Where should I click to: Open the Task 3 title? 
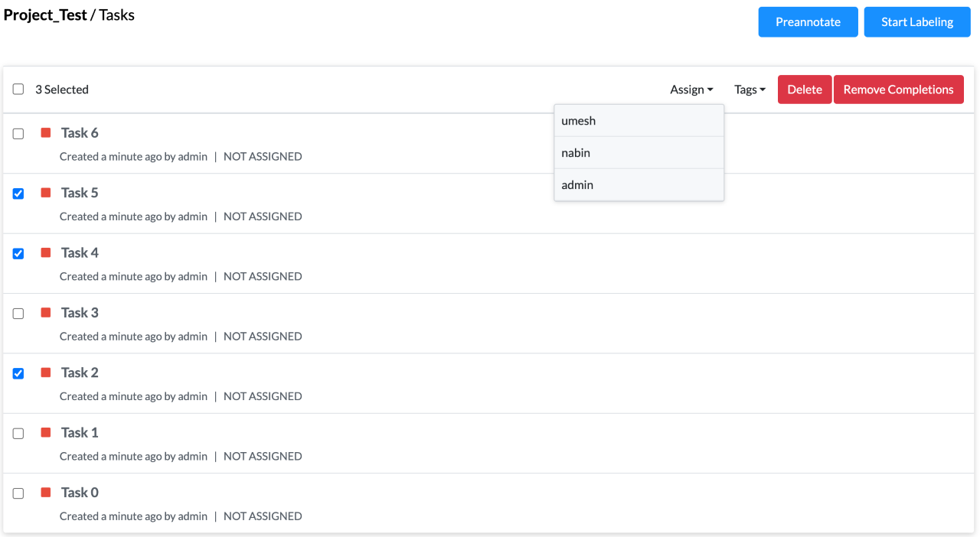pos(80,313)
